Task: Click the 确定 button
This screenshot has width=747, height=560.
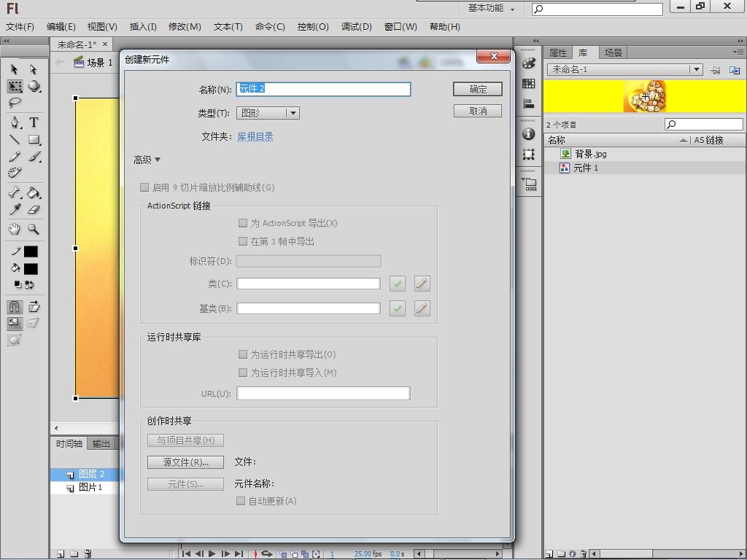Action: (x=478, y=89)
